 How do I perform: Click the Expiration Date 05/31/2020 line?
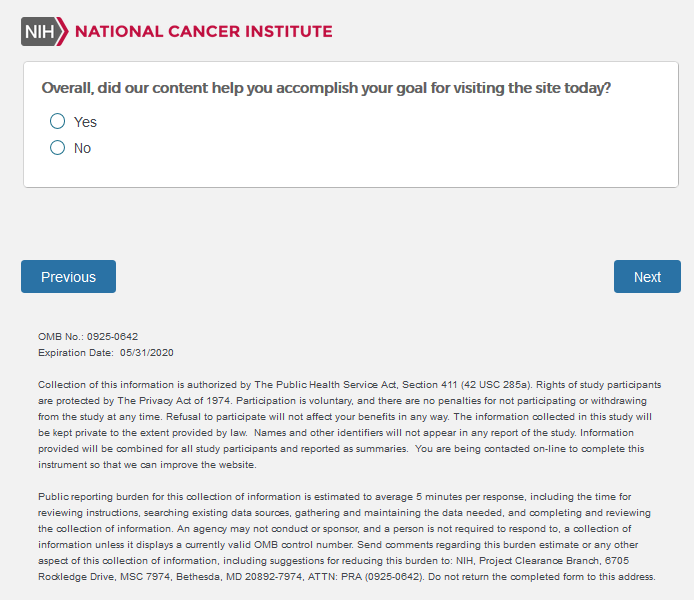tap(106, 353)
